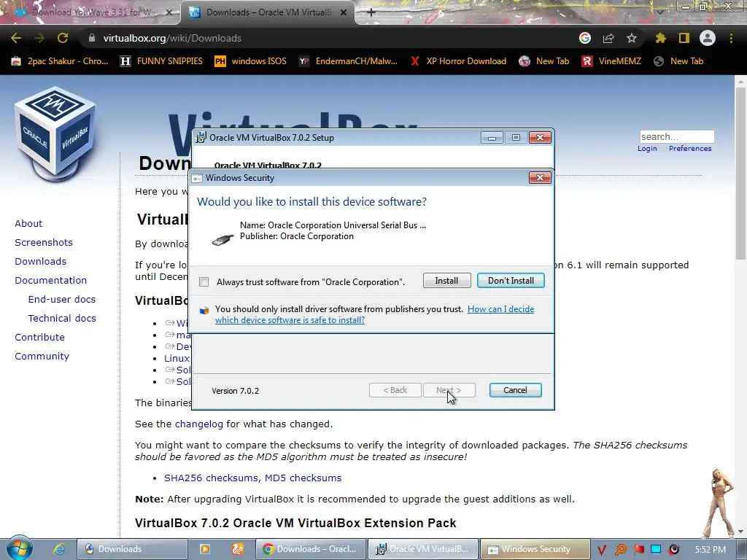Click the VirtualBox cube logo
The width and height of the screenshot is (747, 560).
point(55,134)
